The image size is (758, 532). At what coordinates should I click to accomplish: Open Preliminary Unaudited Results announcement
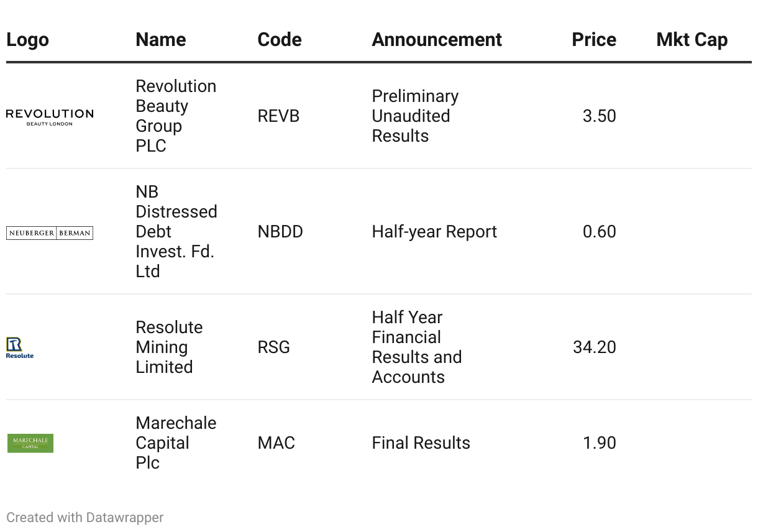tap(415, 116)
